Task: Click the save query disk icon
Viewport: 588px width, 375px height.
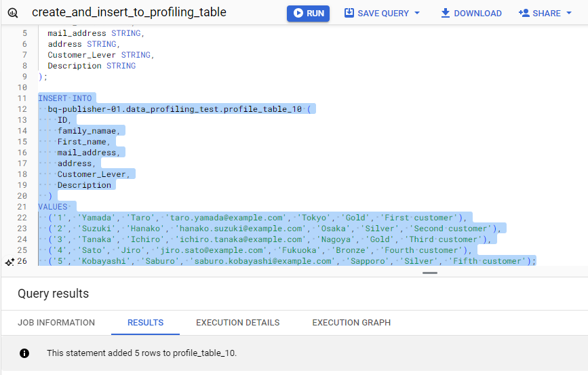Action: click(349, 13)
